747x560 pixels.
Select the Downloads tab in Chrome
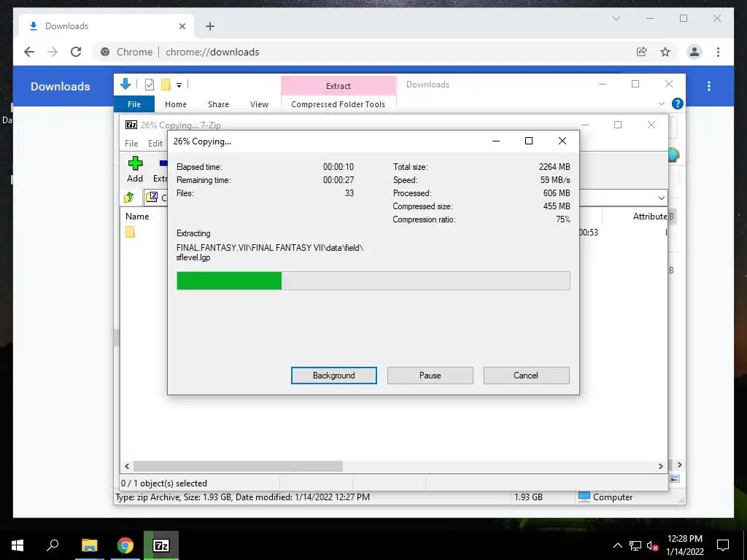click(106, 26)
